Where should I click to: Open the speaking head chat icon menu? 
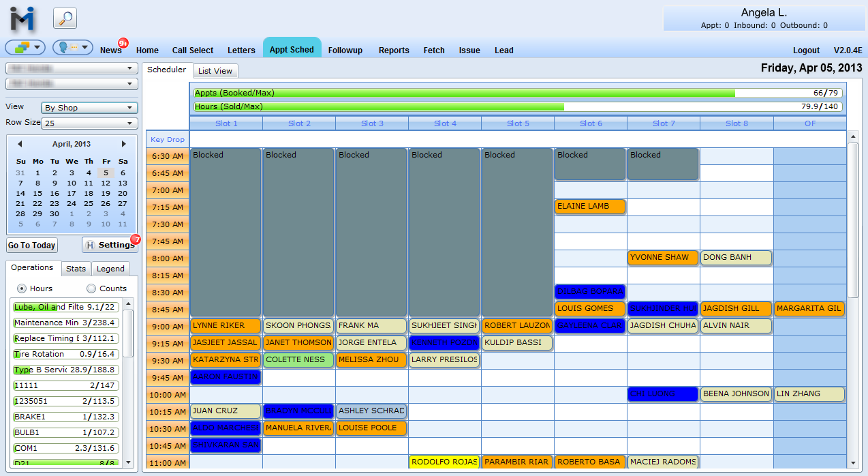pyautogui.click(x=72, y=48)
